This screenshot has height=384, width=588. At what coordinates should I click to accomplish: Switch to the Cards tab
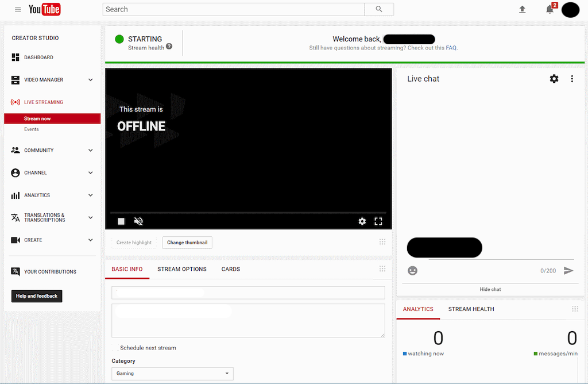pyautogui.click(x=231, y=269)
